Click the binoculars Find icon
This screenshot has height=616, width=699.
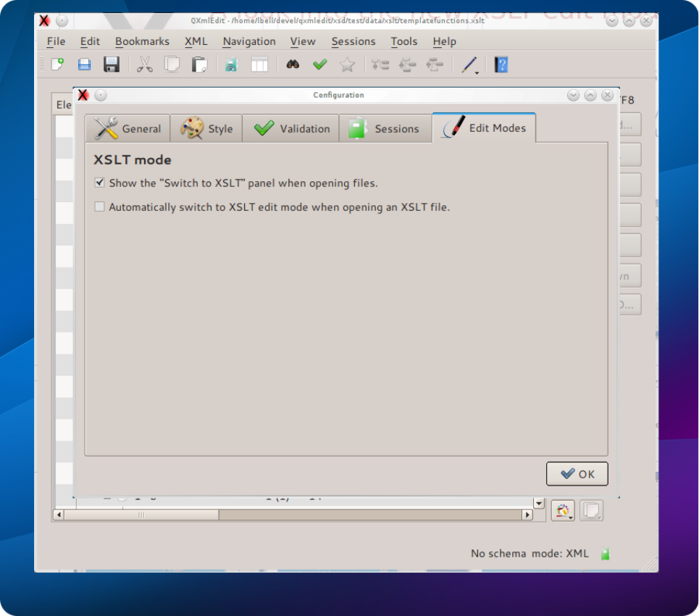click(x=293, y=64)
